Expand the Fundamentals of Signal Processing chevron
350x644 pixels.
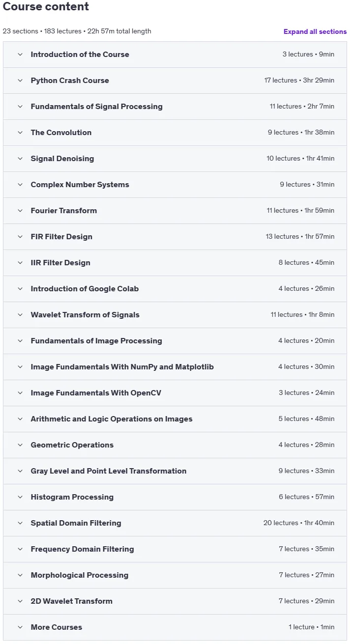[20, 107]
